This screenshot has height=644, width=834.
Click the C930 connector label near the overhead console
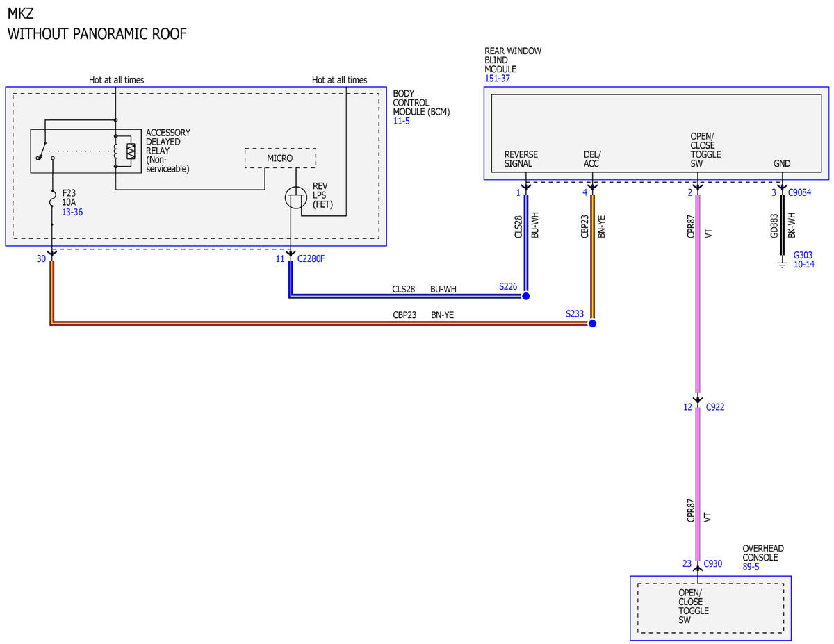coord(713,564)
